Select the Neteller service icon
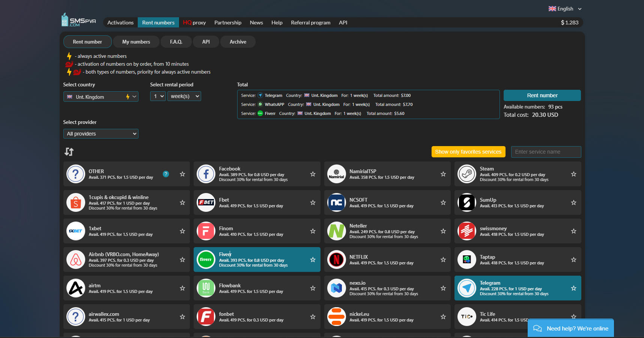 [x=337, y=231]
